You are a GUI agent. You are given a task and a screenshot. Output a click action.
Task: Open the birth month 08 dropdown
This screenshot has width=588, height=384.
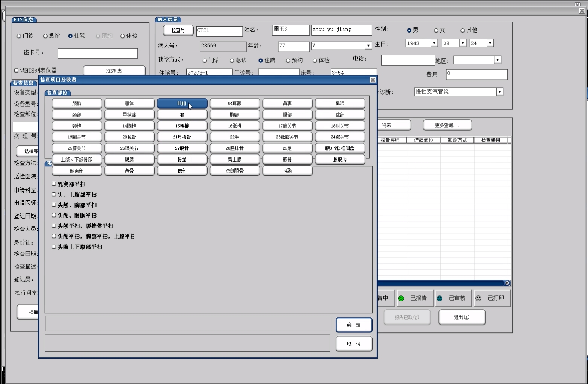(463, 43)
